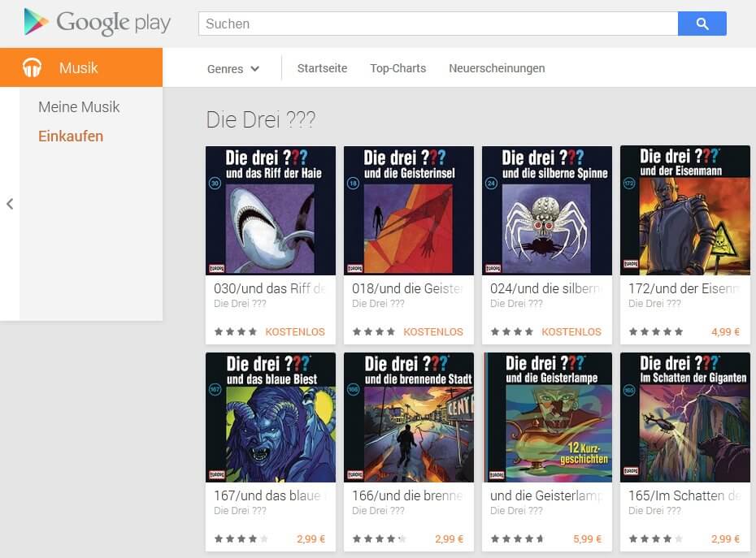Expand the Genres dropdown
This screenshot has width=756, height=558.
click(x=233, y=69)
